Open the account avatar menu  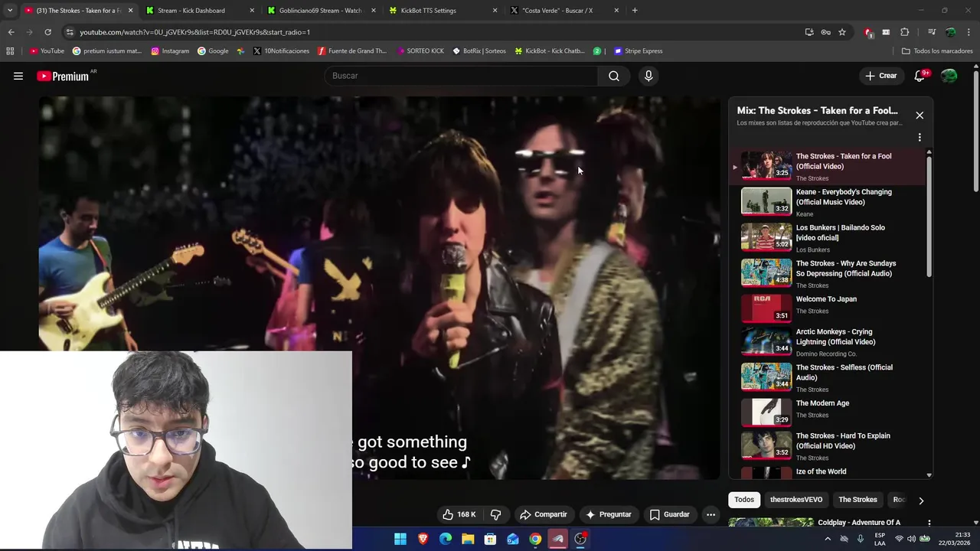949,76
